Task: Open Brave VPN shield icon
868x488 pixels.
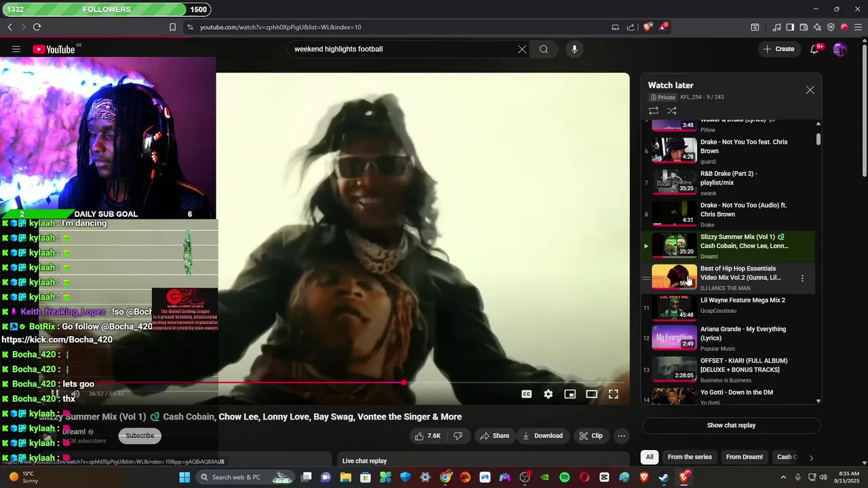Action: [x=831, y=27]
